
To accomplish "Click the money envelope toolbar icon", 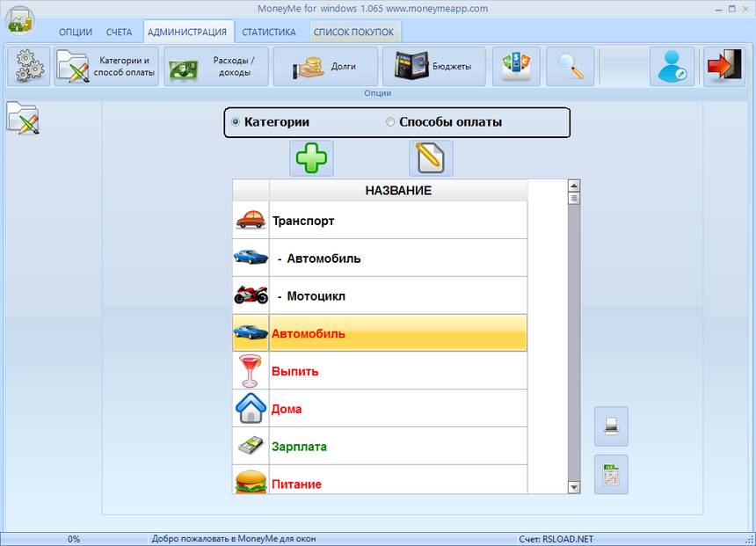I will point(516,67).
